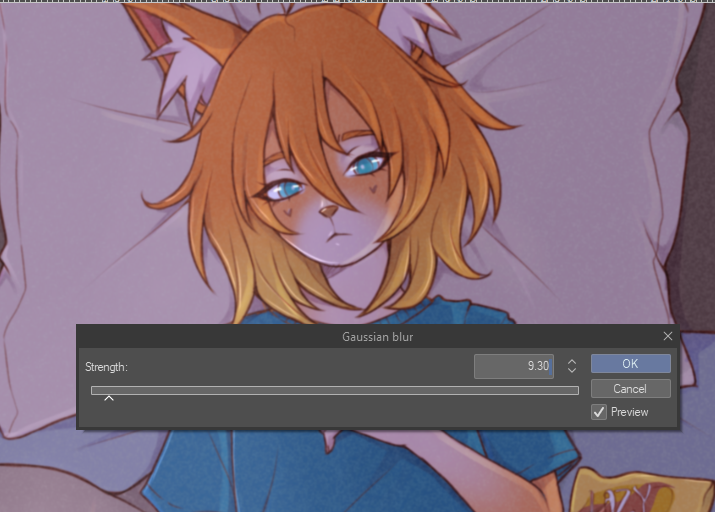The height and width of the screenshot is (512, 715).
Task: Click the Strength value field
Action: point(514,366)
